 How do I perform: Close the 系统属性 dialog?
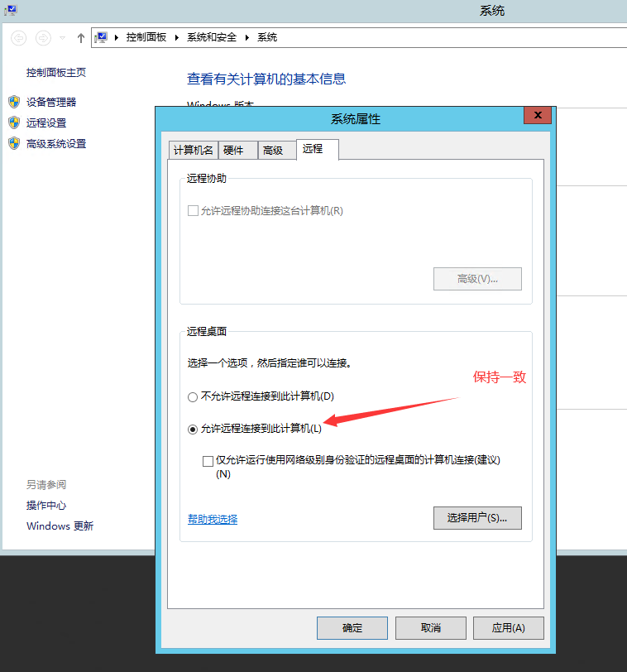point(537,115)
